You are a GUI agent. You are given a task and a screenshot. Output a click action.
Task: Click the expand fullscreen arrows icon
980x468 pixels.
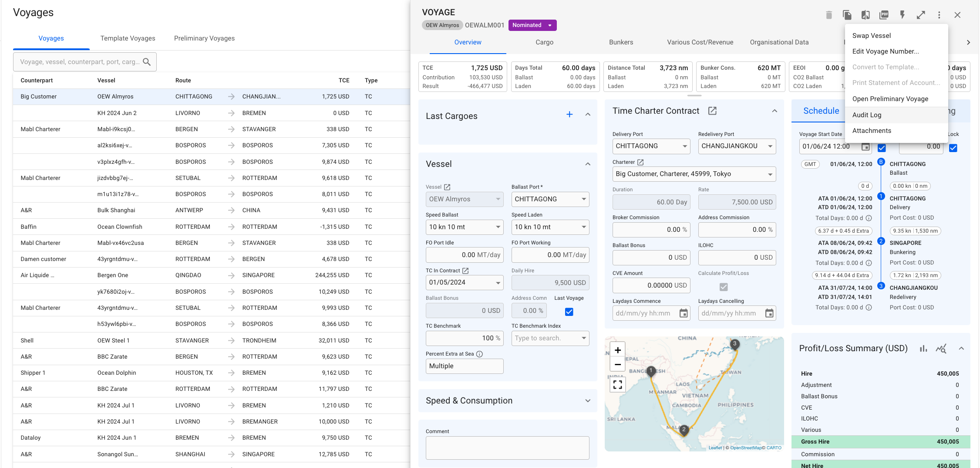pos(921,15)
